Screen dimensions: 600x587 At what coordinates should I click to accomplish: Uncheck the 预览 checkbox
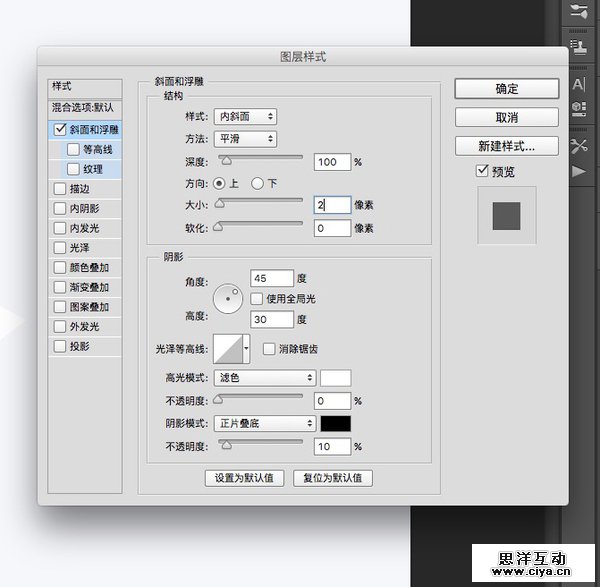point(482,172)
